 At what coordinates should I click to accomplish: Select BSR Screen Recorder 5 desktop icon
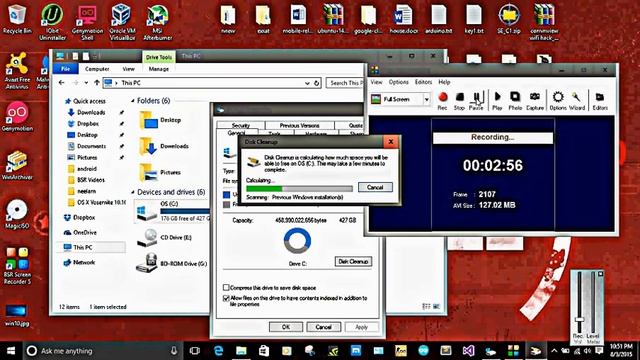[17, 265]
